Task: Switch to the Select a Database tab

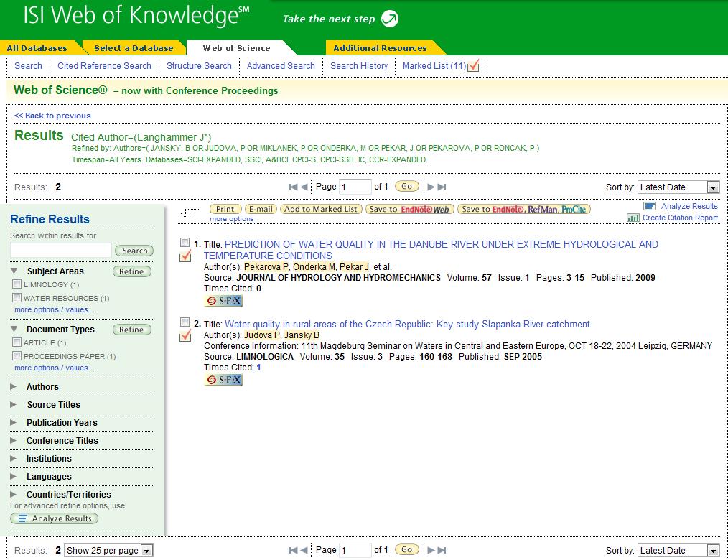Action: pyautogui.click(x=134, y=48)
